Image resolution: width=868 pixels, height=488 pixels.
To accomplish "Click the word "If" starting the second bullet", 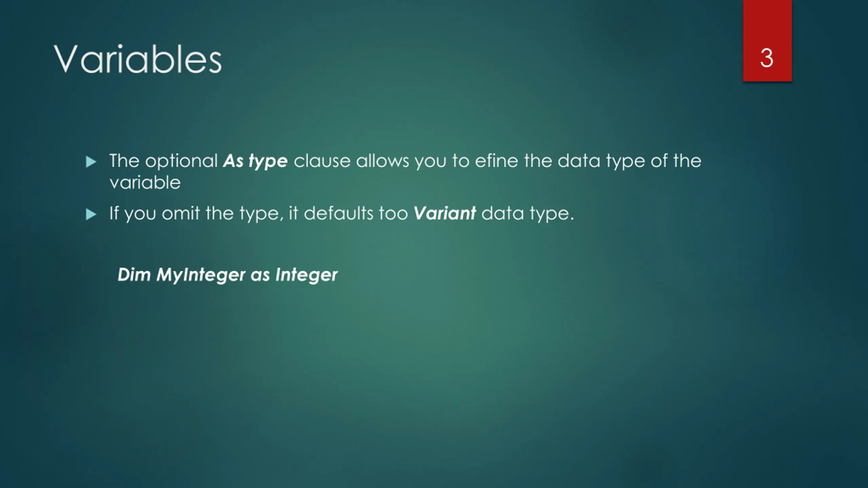I will [114, 213].
